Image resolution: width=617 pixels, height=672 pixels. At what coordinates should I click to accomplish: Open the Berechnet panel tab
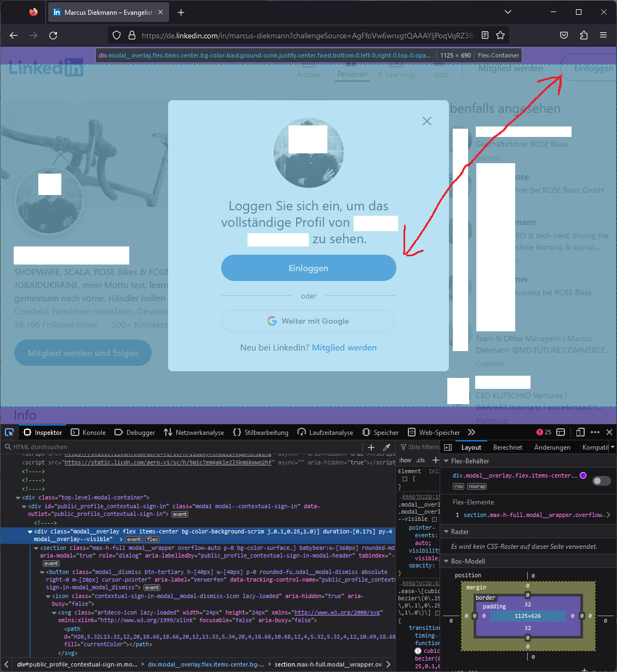point(508,447)
